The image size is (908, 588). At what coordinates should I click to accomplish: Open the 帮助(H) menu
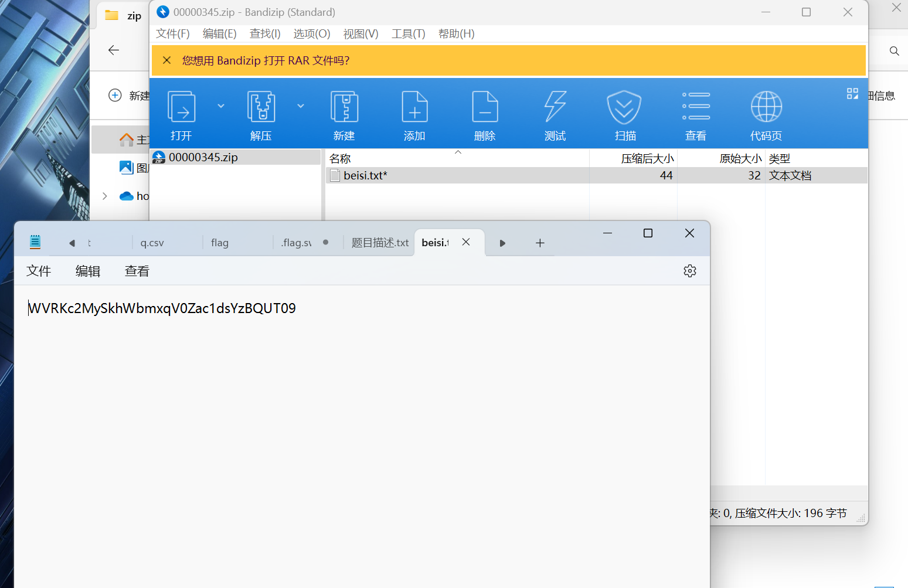pos(456,34)
